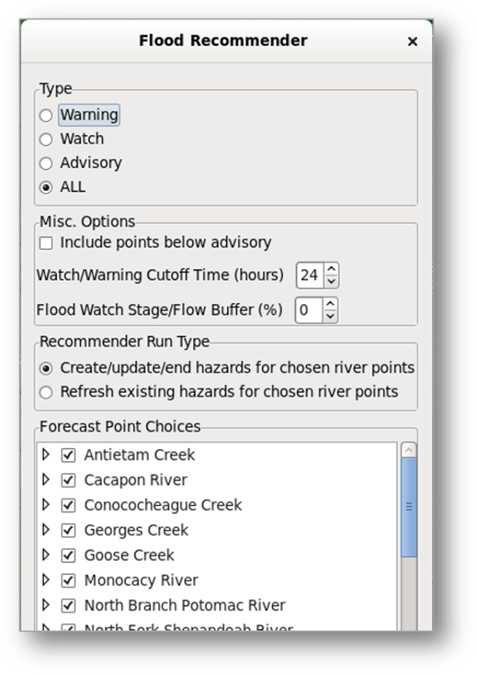
Task: Expand the Antietam Creek tree node
Action: (x=46, y=454)
